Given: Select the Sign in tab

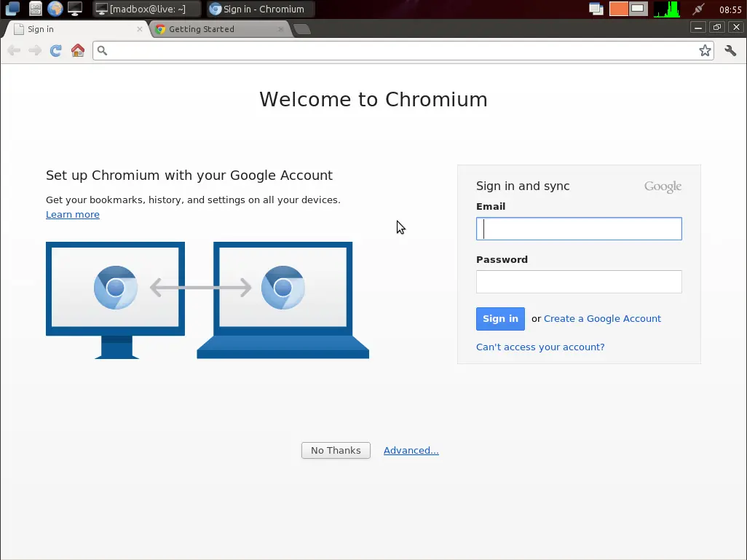Looking at the screenshot, I should (76, 29).
